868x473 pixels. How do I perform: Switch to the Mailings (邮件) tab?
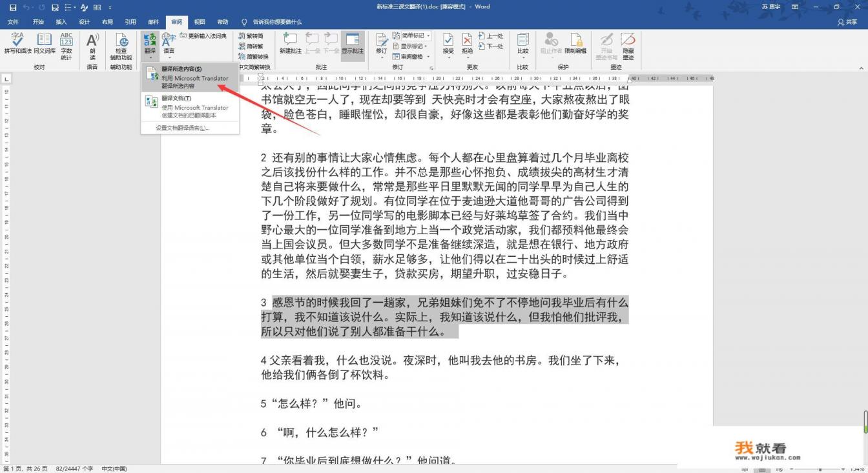(x=154, y=22)
